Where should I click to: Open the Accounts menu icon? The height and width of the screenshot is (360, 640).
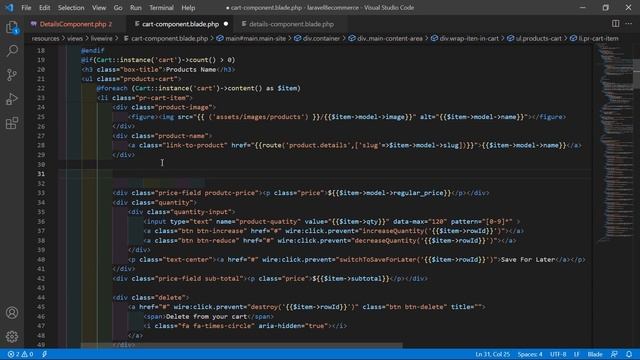12,313
